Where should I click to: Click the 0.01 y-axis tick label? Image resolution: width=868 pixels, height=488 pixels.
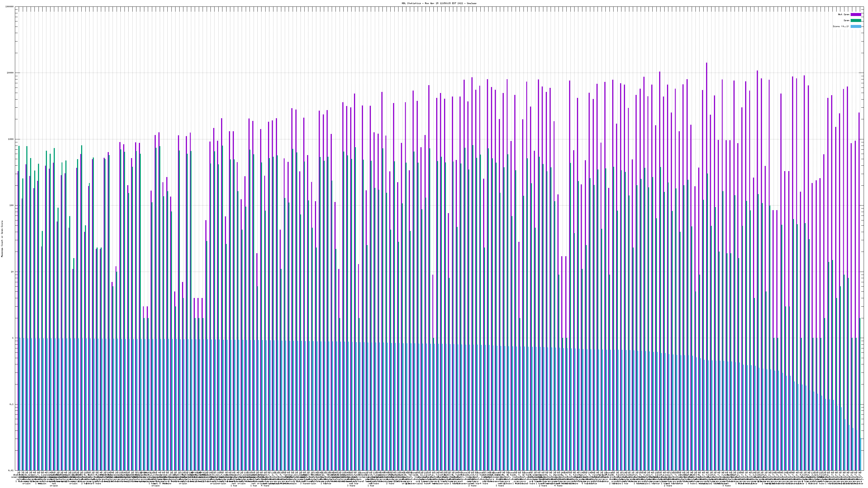(12, 470)
